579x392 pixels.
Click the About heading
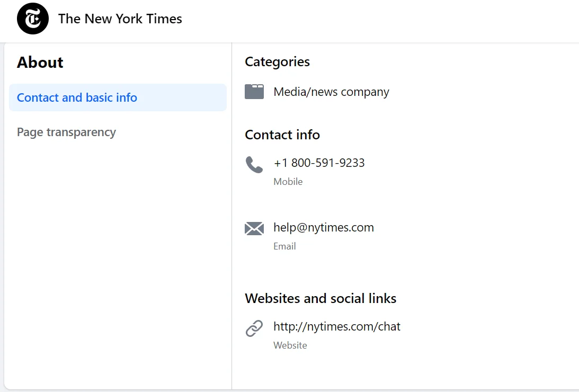point(40,62)
